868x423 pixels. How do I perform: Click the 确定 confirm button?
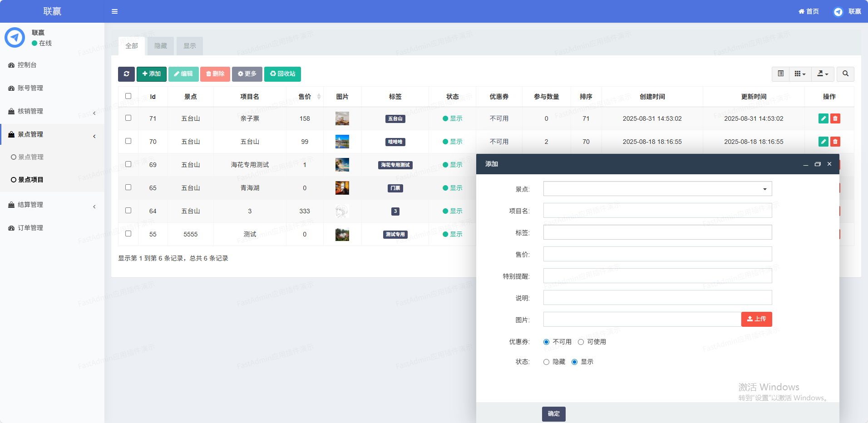[553, 414]
